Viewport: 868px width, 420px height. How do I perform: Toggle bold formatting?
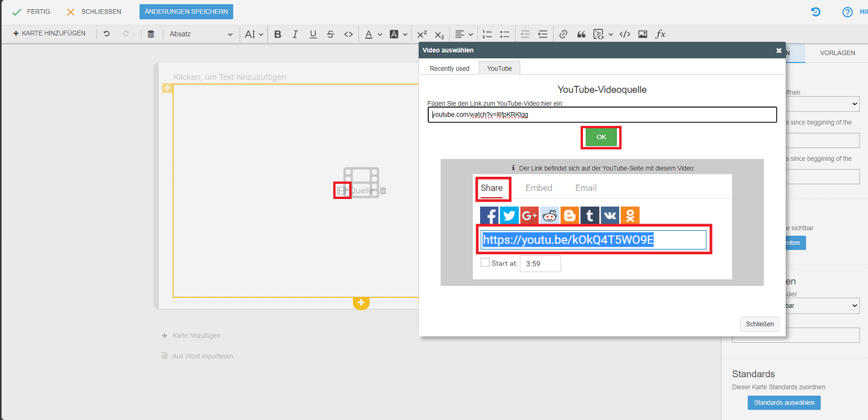point(278,34)
